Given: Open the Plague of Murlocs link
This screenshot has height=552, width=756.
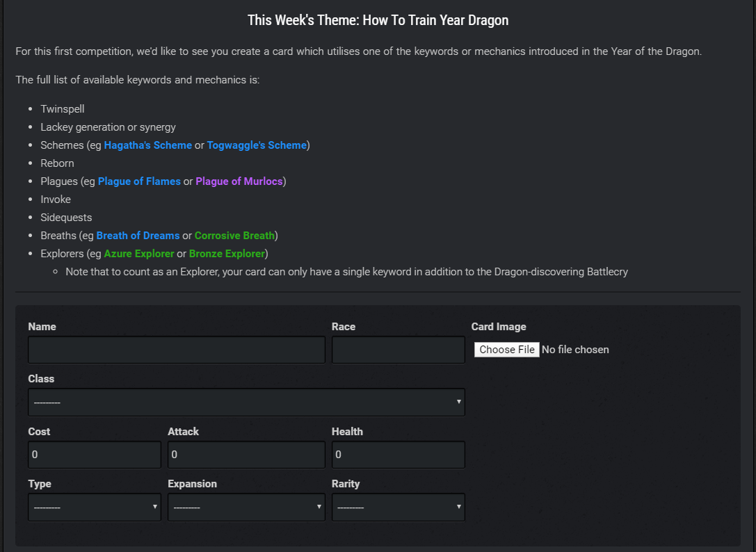Looking at the screenshot, I should tap(239, 181).
